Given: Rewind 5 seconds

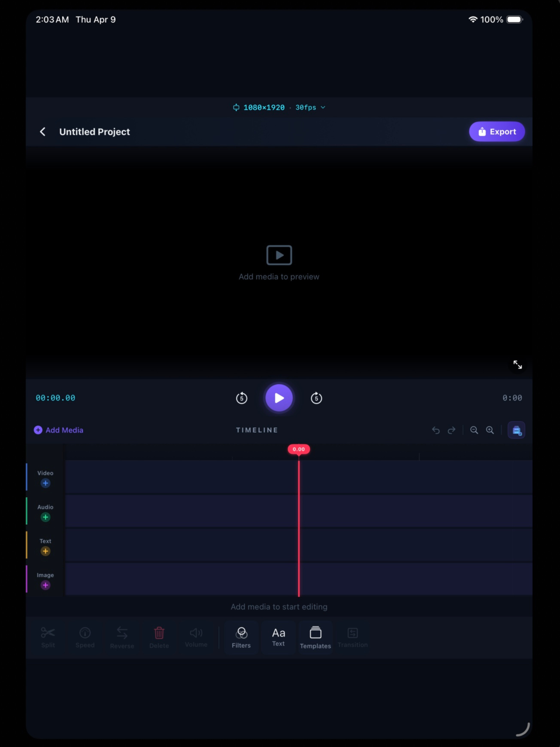Looking at the screenshot, I should [x=241, y=398].
